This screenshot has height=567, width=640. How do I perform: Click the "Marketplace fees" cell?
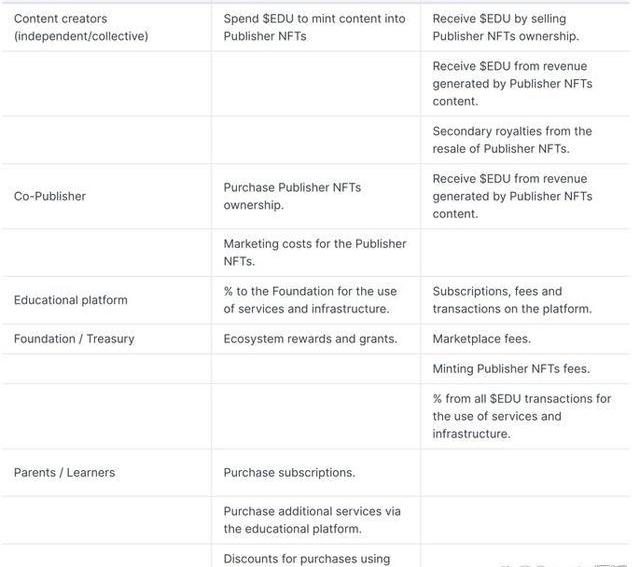(x=482, y=339)
